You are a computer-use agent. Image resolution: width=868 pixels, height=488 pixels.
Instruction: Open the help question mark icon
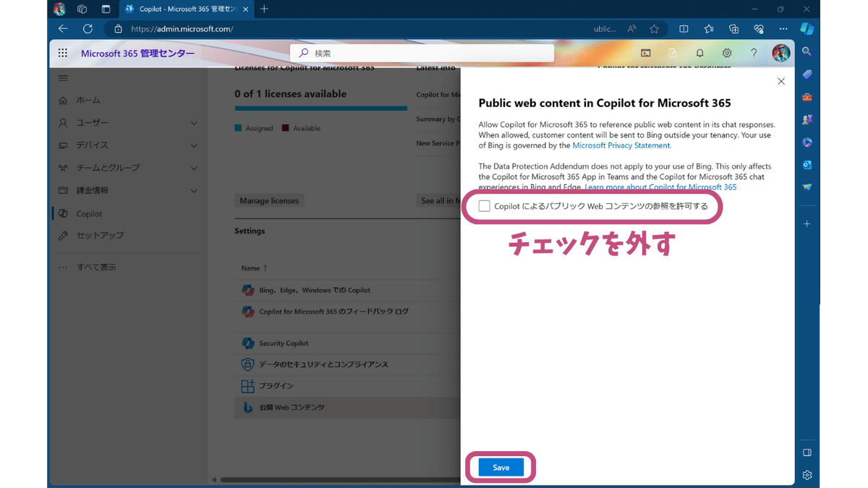754,53
